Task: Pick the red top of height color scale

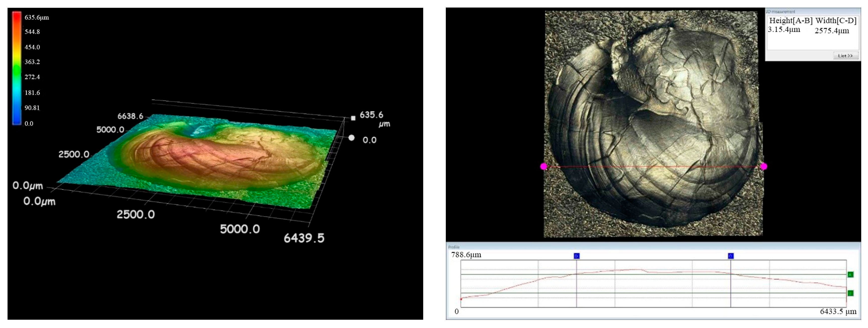Action: [x=17, y=16]
